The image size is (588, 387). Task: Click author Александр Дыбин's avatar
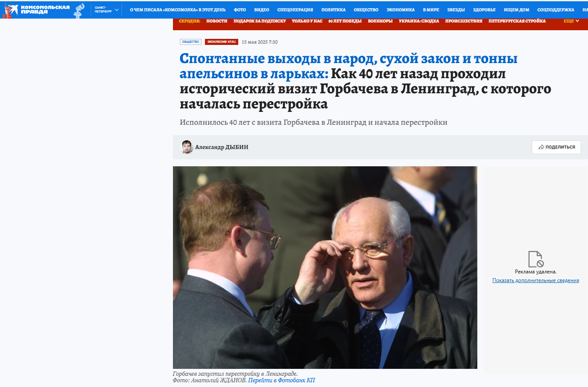[186, 147]
